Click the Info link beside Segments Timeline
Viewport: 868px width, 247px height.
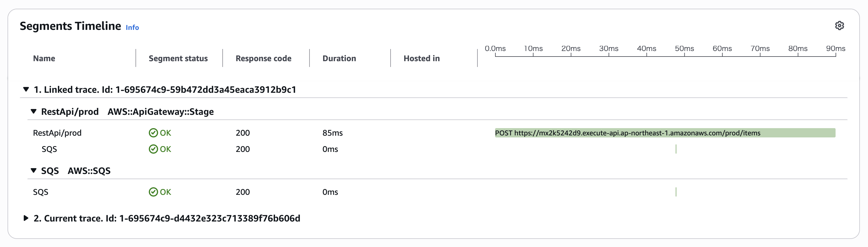(x=132, y=28)
